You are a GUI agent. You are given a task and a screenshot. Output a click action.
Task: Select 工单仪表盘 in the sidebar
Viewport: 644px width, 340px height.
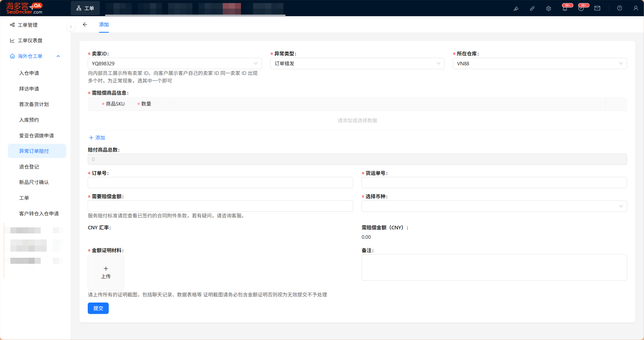coord(30,41)
